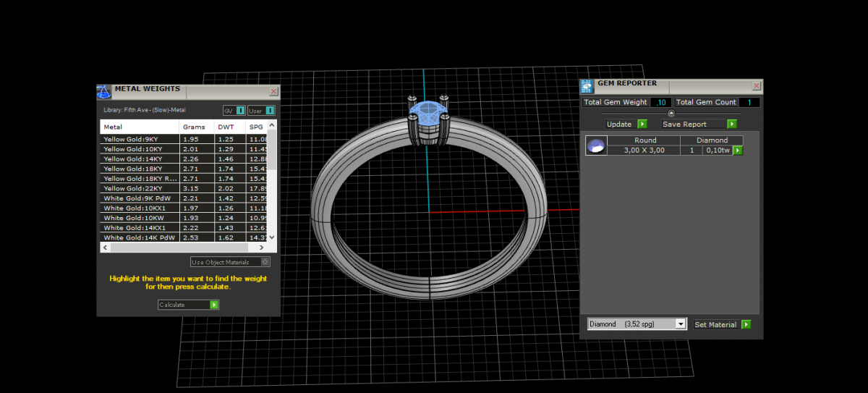Click the green arrow beside Save Report
Viewport: 868px width, 393px height.
(732, 124)
